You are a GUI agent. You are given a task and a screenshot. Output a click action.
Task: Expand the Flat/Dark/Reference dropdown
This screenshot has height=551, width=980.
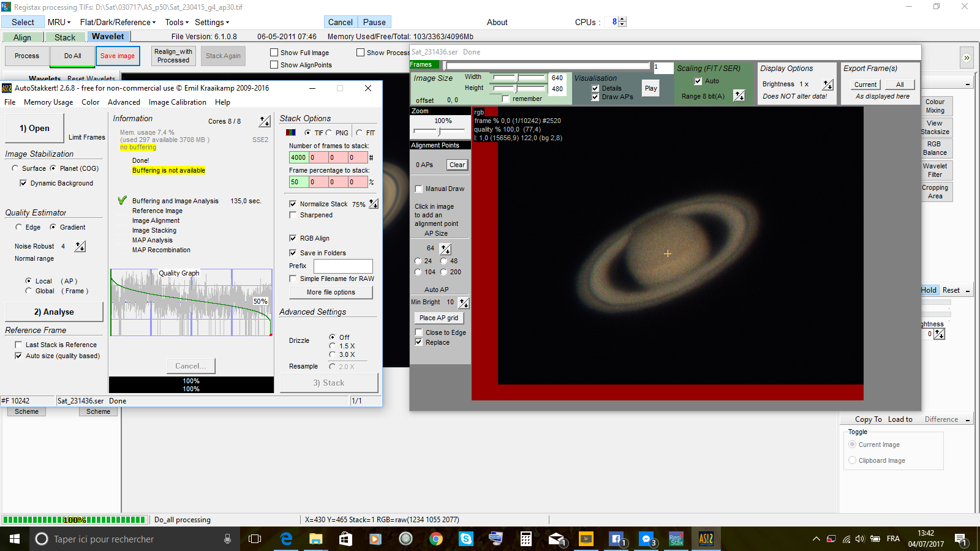[x=118, y=22]
